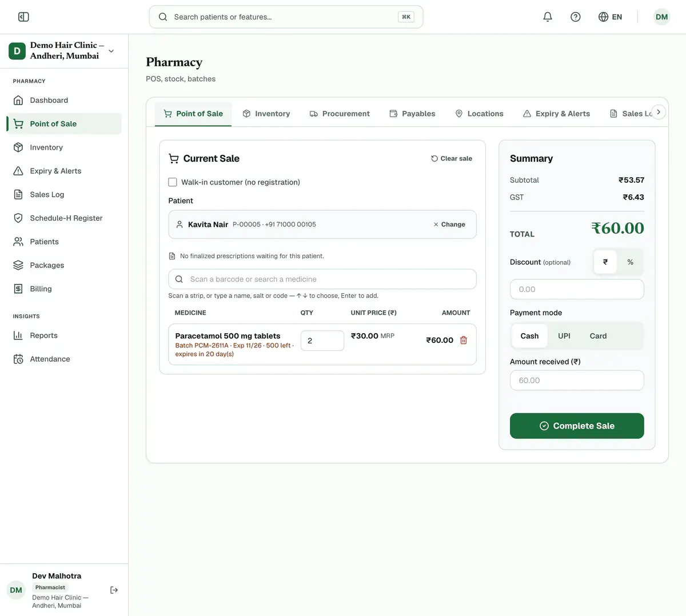686x616 pixels.
Task: Tick Walk-in customer checkbox
Action: [x=173, y=182]
